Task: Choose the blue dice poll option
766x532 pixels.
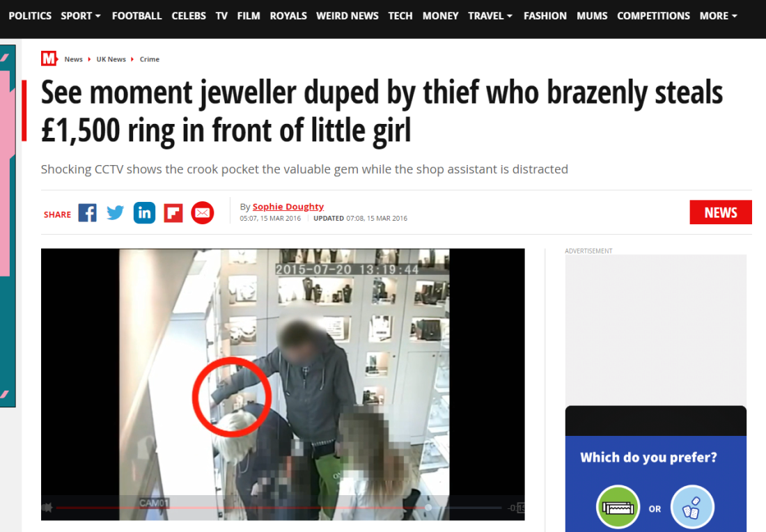Action: (x=692, y=507)
